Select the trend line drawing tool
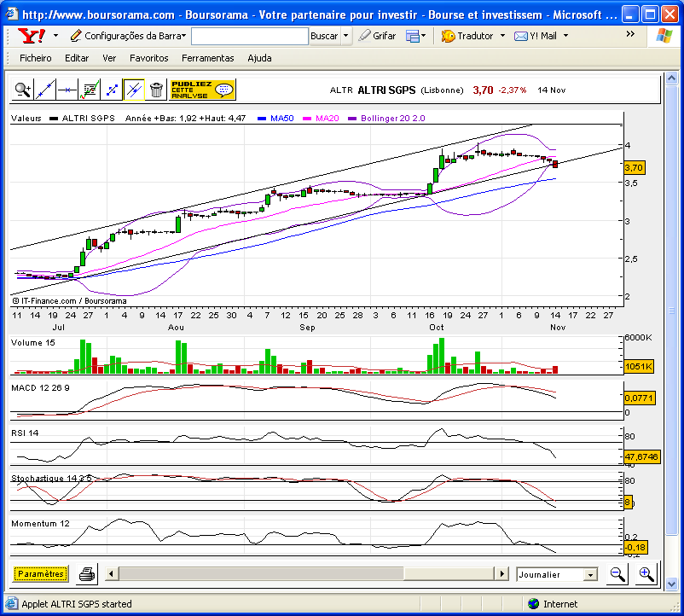 pos(45,90)
